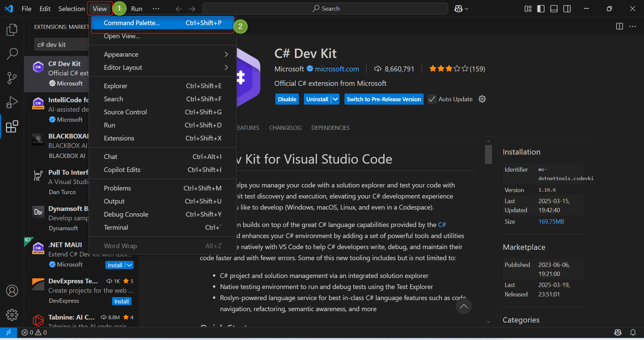
Task: Open Source Control activity bar icon
Action: [x=12, y=78]
